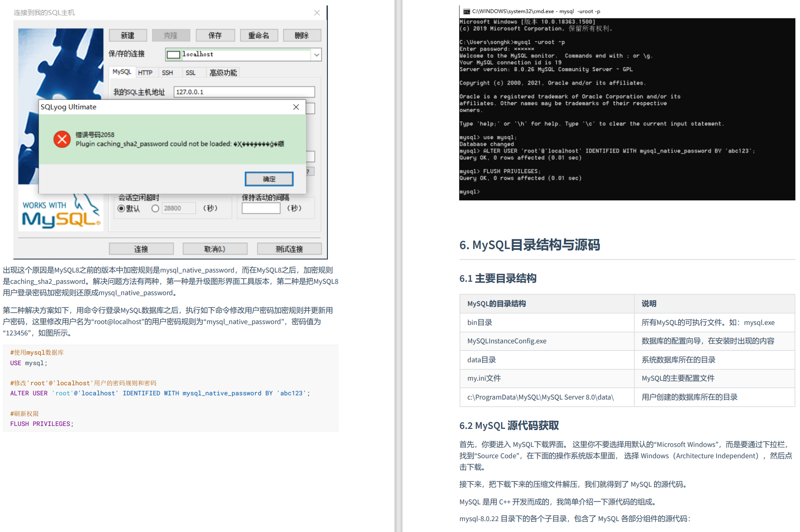Open the 高级功能 tab
This screenshot has width=800, height=532.
[223, 72]
